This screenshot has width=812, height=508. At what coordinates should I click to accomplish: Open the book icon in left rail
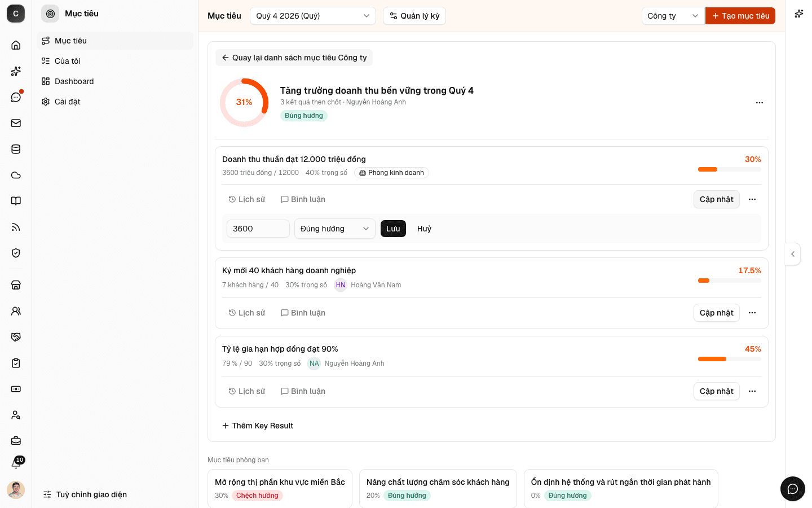tap(16, 201)
